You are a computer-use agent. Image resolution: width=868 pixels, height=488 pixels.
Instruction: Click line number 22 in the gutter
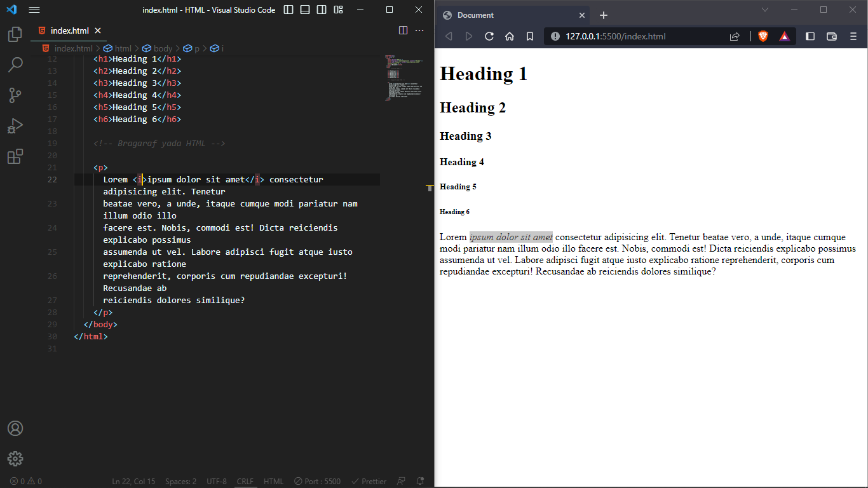tap(52, 180)
